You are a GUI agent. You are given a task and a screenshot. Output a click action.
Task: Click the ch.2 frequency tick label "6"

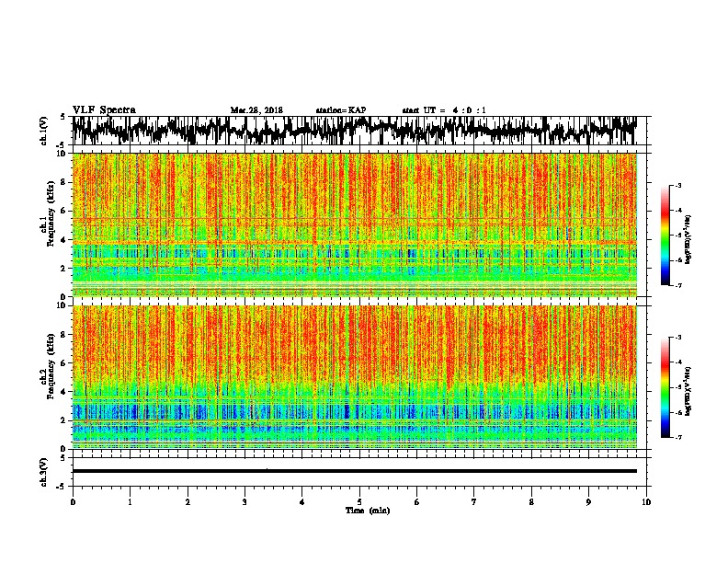[64, 363]
